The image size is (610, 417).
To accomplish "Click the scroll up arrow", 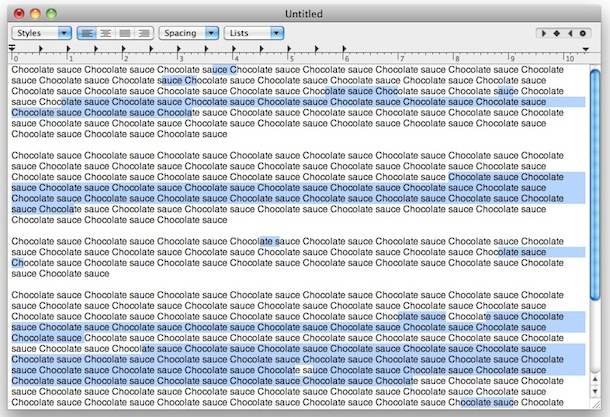I will coord(595,379).
